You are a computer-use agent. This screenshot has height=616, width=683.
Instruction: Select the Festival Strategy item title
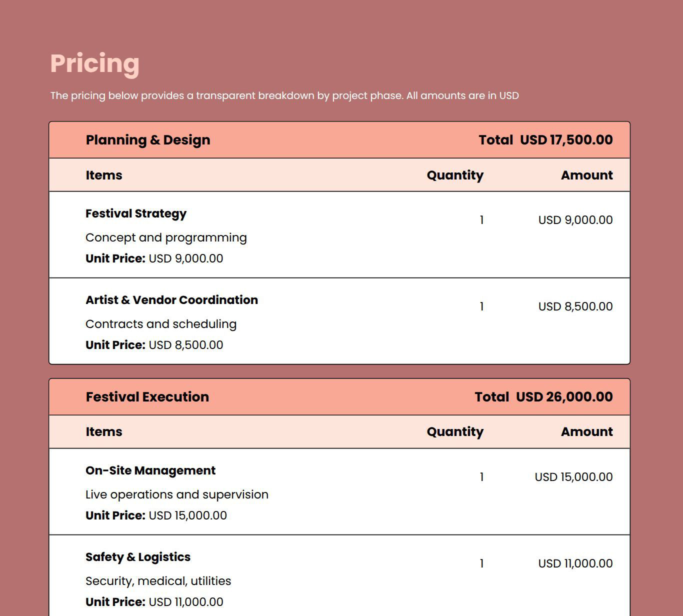[x=135, y=213]
